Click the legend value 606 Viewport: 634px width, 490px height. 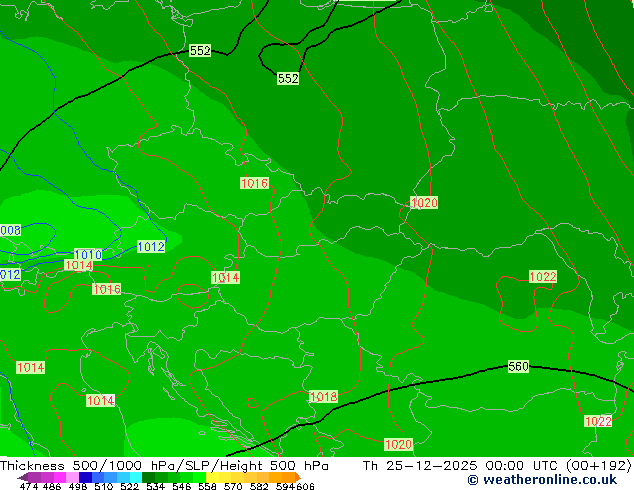tap(305, 486)
